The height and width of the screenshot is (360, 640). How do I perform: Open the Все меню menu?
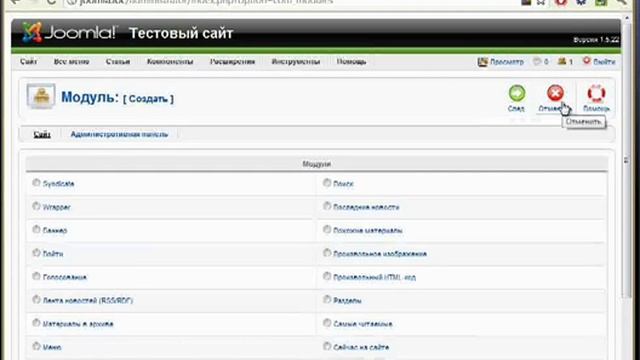click(71, 62)
